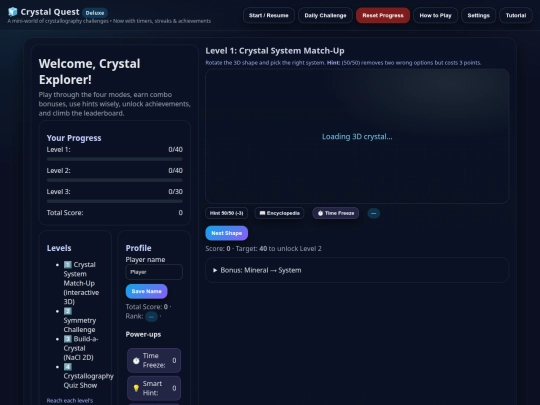Launch the Tutorial
The height and width of the screenshot is (405, 540).
516,15
